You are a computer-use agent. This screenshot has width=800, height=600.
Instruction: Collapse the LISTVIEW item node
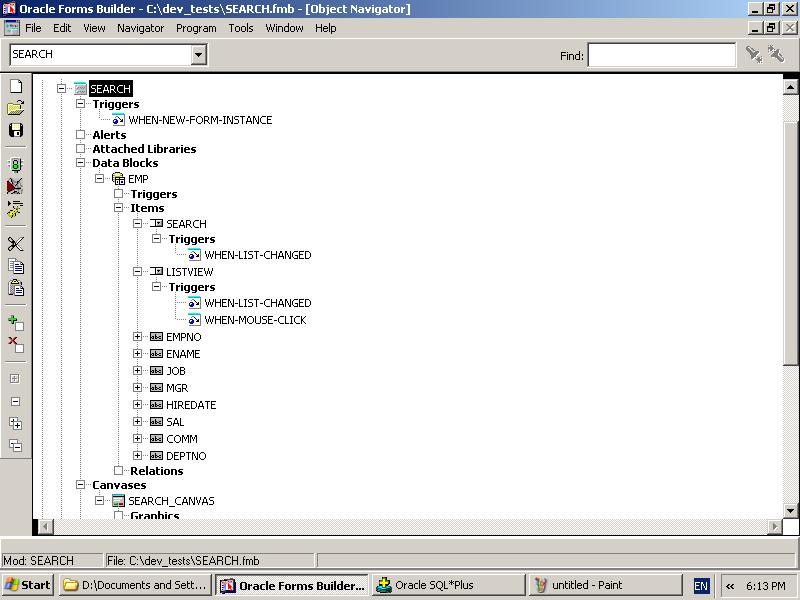pyautogui.click(x=138, y=271)
